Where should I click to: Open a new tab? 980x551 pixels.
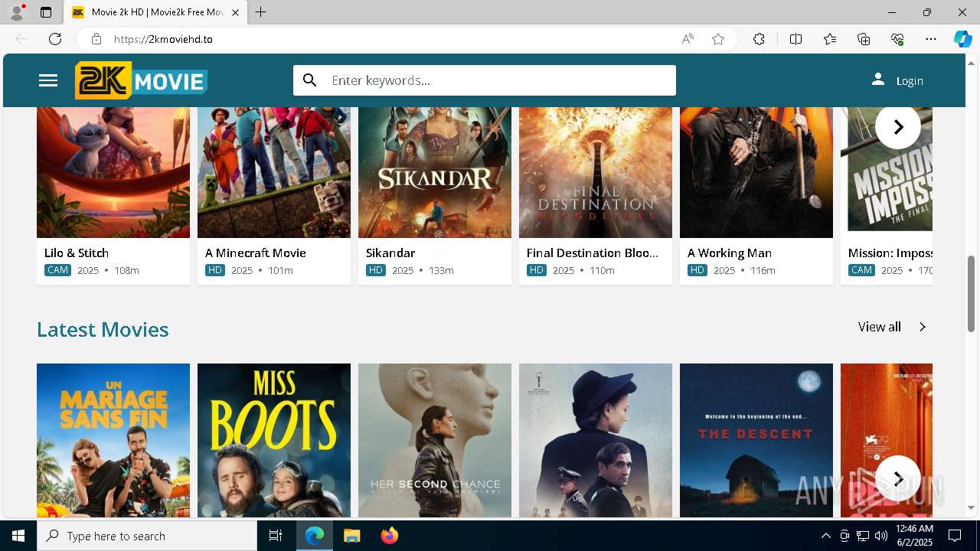tap(261, 12)
